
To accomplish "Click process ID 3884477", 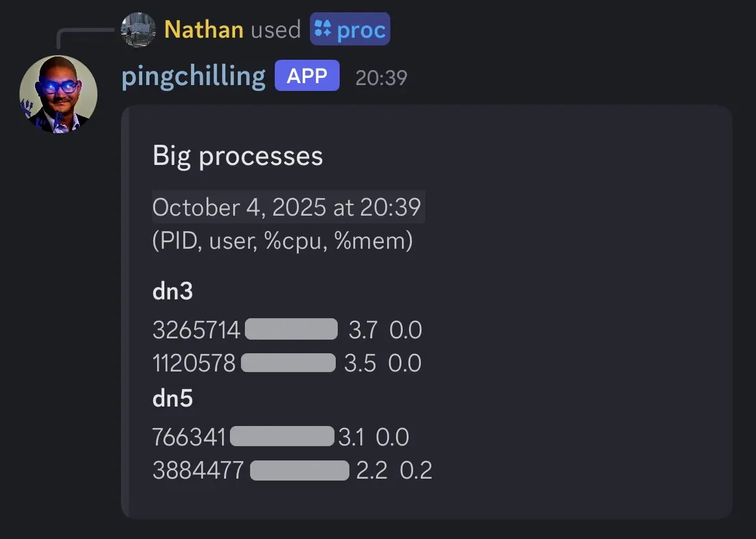I will [x=198, y=470].
